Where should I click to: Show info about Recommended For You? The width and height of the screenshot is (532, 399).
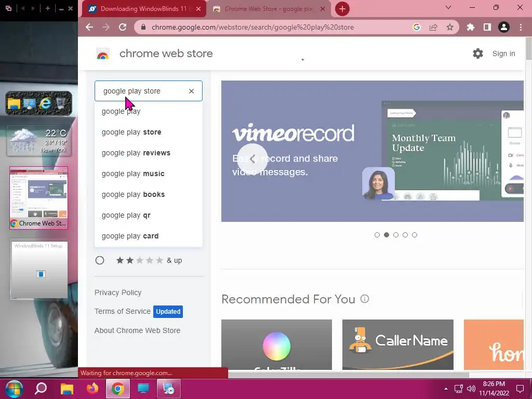click(365, 299)
